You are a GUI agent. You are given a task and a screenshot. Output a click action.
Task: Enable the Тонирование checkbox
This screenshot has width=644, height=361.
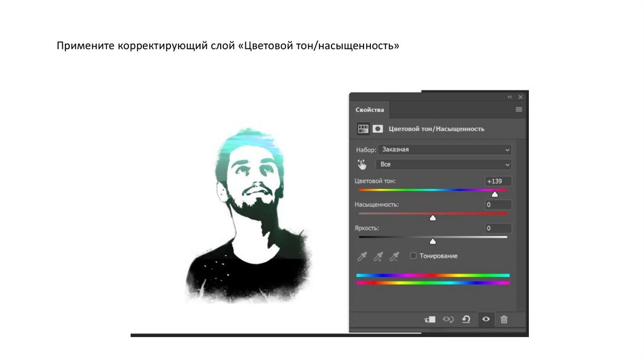point(413,256)
